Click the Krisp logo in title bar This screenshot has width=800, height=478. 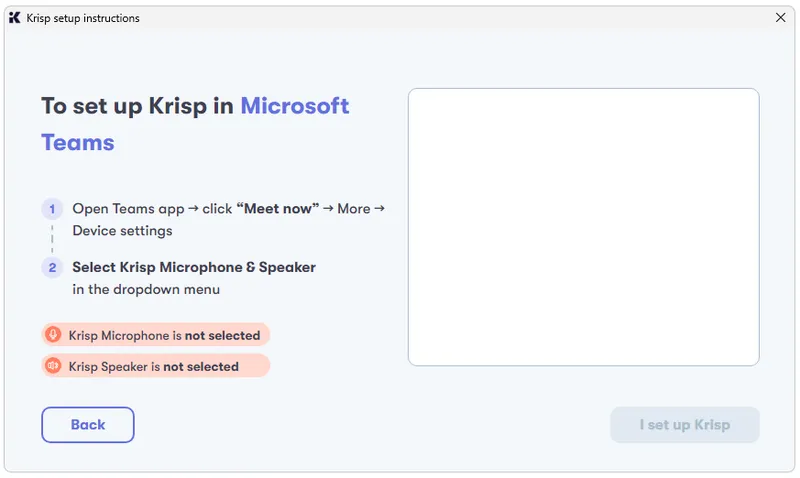tap(15, 18)
